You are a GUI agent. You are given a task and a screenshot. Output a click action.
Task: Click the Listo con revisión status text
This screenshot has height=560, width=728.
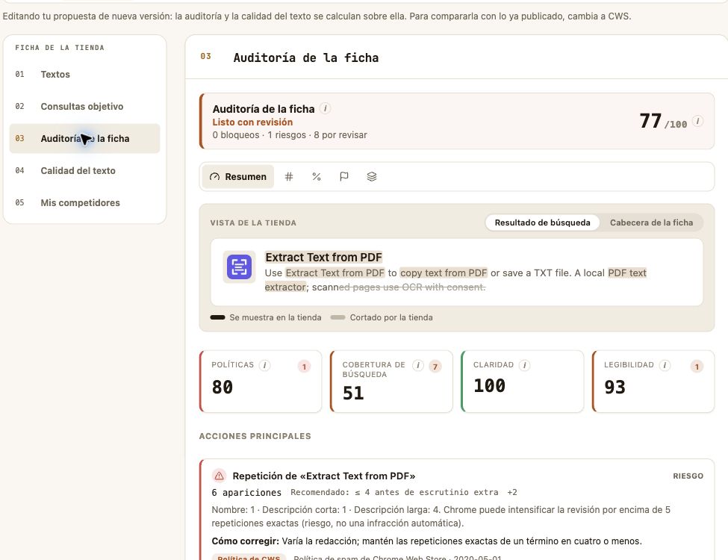252,122
